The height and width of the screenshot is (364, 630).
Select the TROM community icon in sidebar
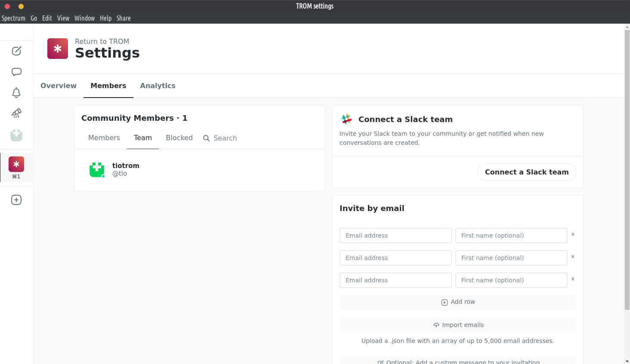[x=16, y=165]
